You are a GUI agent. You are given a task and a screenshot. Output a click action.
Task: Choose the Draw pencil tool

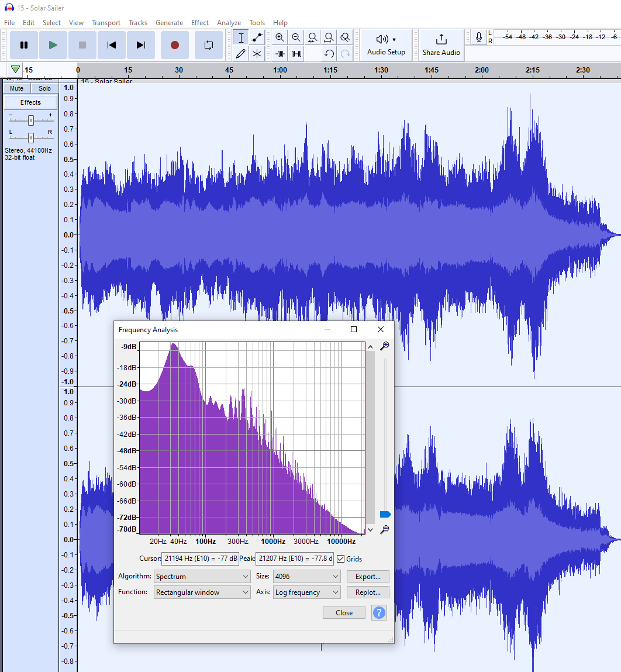pyautogui.click(x=241, y=54)
